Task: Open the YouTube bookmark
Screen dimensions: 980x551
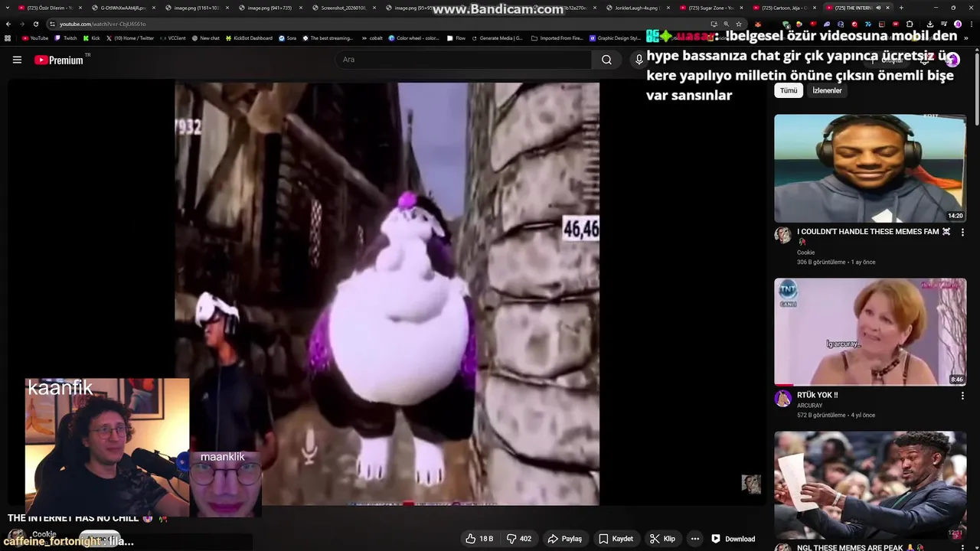Action: [x=35, y=37]
